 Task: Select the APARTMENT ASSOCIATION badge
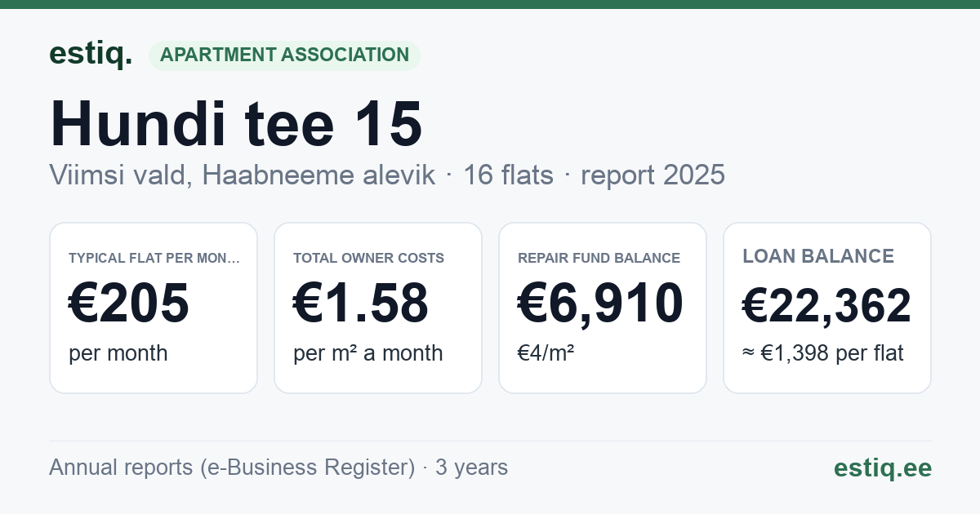pos(284,55)
